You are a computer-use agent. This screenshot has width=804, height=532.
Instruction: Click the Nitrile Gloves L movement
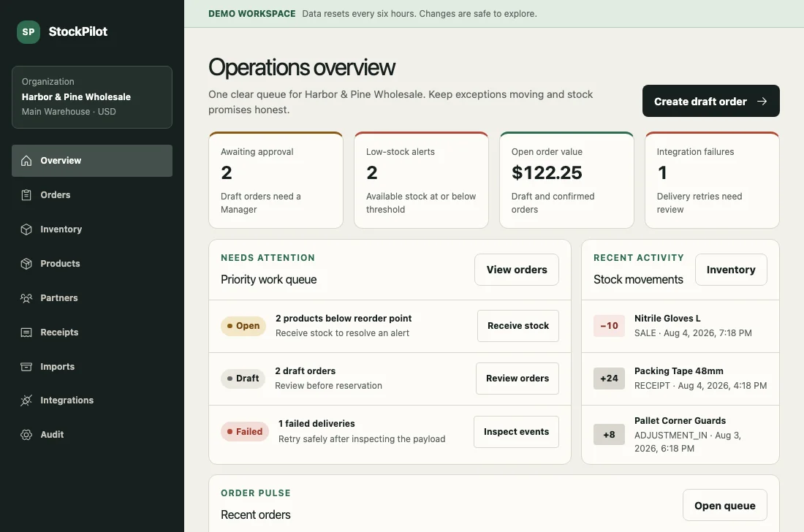(680, 326)
